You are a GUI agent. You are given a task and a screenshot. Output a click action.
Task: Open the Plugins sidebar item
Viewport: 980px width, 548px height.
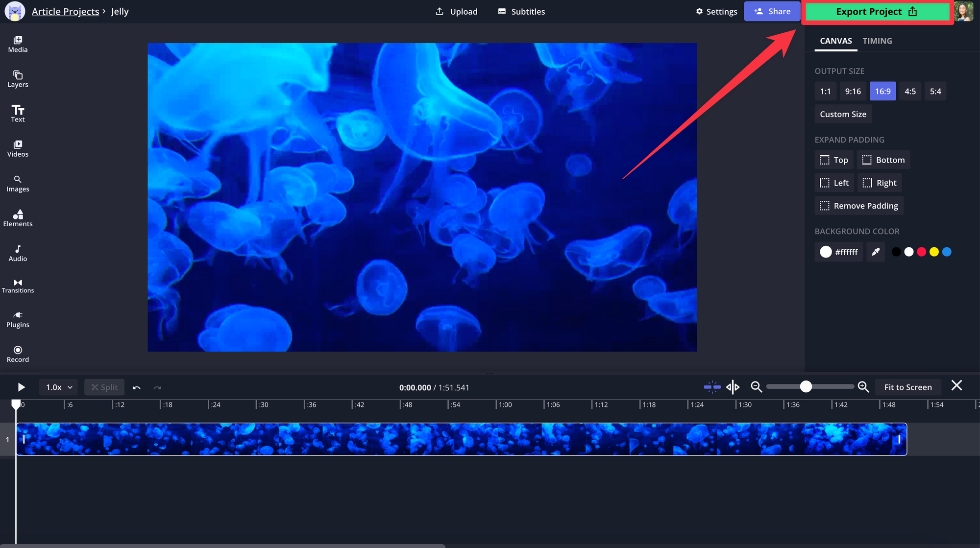18,320
